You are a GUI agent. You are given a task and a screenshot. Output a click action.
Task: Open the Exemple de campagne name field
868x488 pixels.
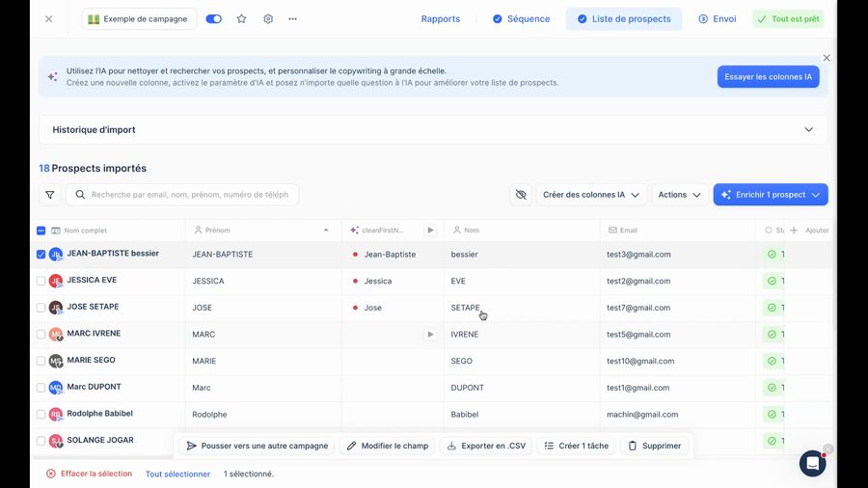click(x=139, y=19)
